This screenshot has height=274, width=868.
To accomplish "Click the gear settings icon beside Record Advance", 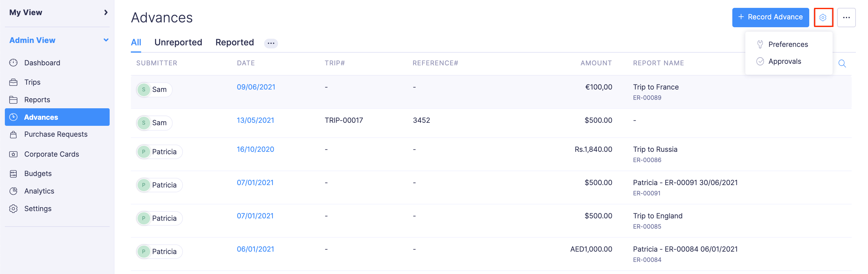I will click(823, 18).
